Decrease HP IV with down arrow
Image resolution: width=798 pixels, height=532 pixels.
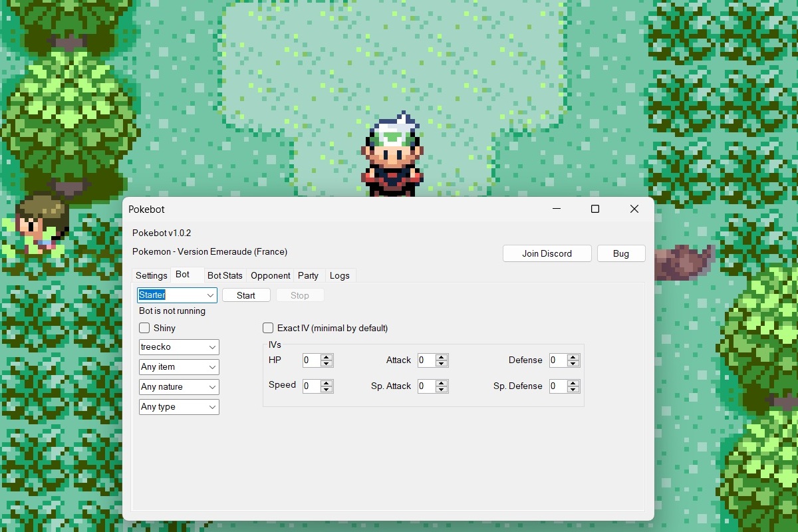pos(327,364)
